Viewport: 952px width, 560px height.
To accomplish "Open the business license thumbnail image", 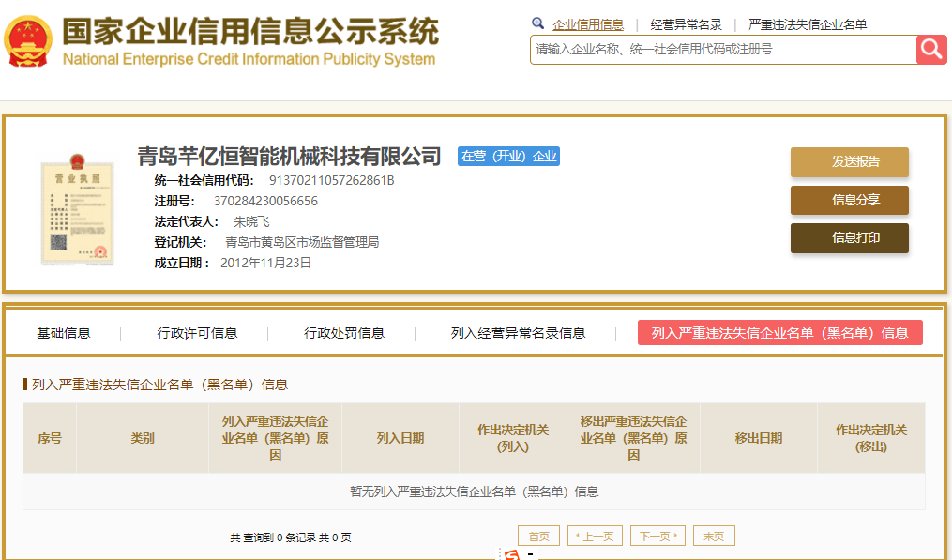I will click(77, 208).
